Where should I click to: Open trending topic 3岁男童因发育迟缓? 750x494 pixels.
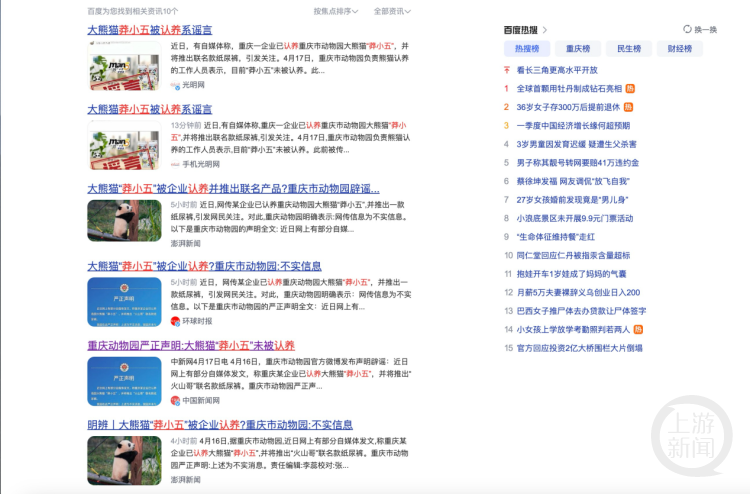point(576,144)
